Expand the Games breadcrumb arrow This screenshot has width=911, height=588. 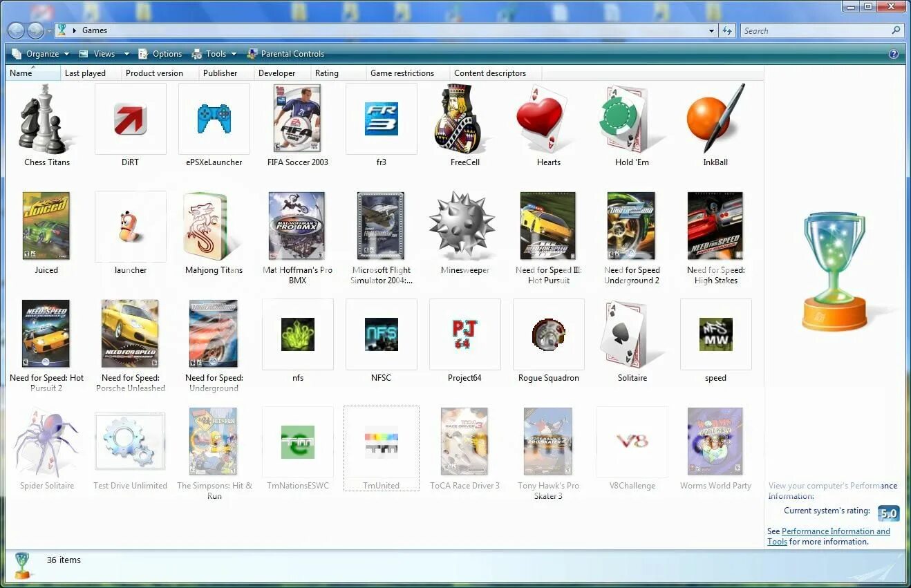pos(74,30)
